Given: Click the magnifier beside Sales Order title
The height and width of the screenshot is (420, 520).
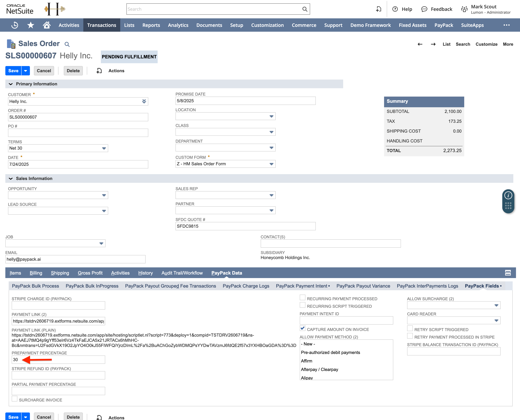Looking at the screenshot, I should (x=67, y=44).
